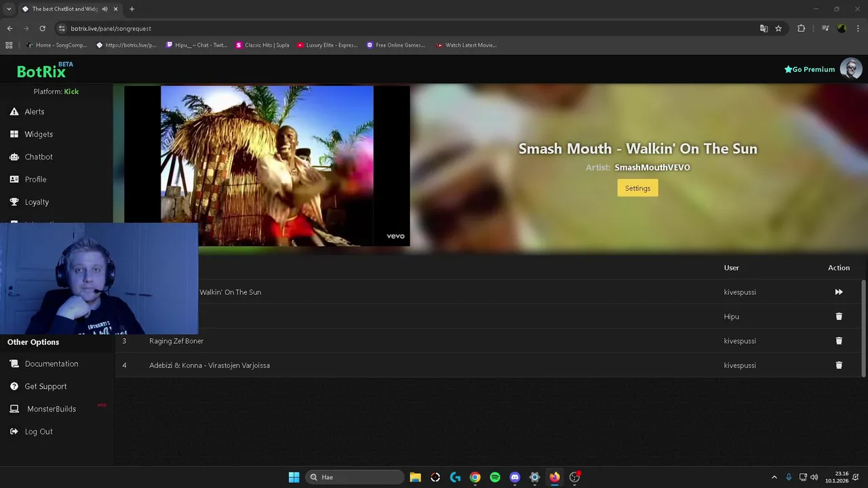Image resolution: width=868 pixels, height=488 pixels.
Task: Open the tab search dropdown in Chrome
Action: click(x=9, y=9)
